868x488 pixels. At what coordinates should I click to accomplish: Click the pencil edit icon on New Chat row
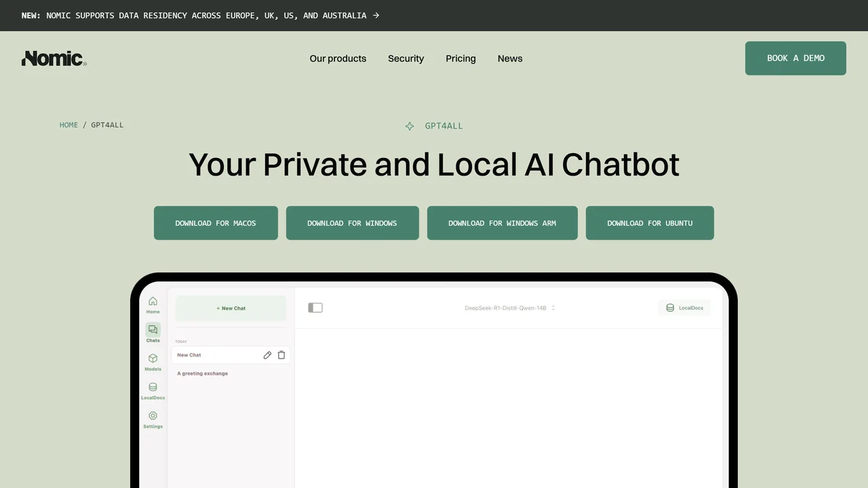(267, 355)
